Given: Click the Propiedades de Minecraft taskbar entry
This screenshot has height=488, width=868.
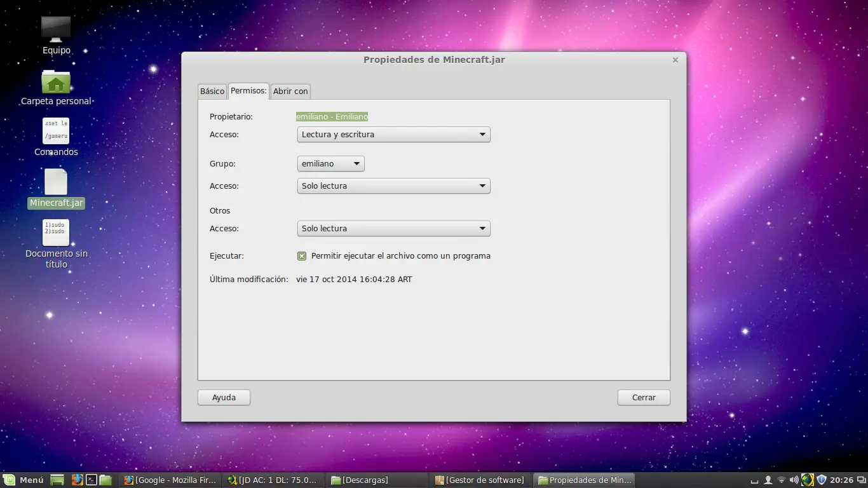Looking at the screenshot, I should point(584,480).
